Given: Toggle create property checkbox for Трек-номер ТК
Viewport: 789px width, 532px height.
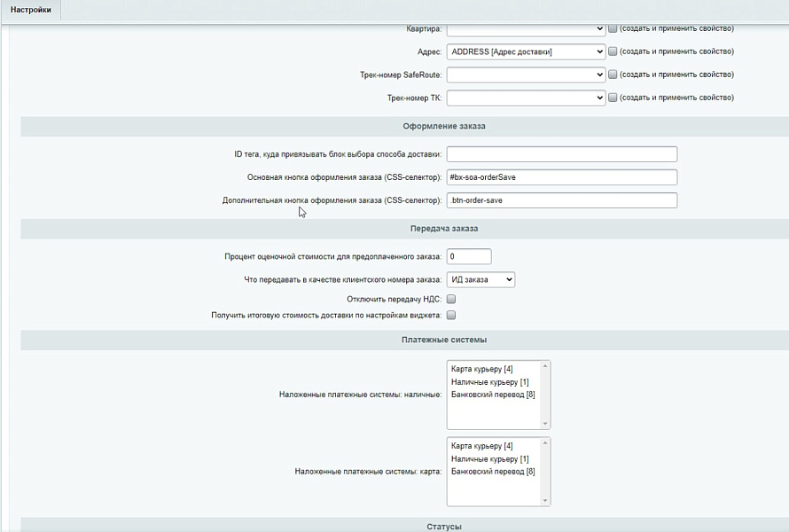Looking at the screenshot, I should [x=613, y=98].
